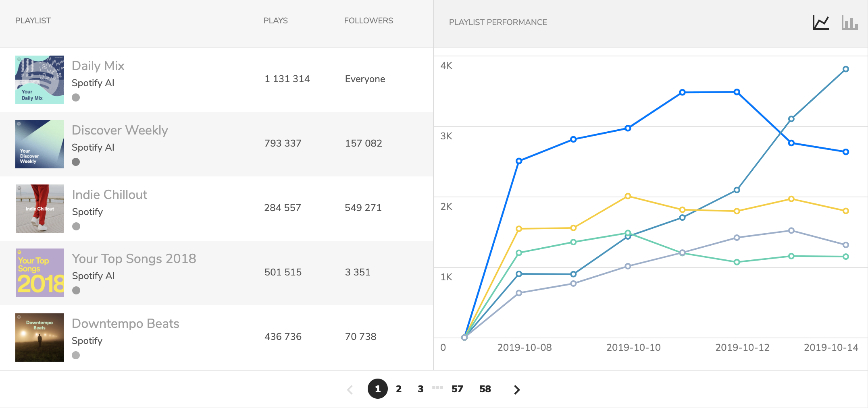Click the 4K y-axis label
The height and width of the screenshot is (408, 868).
click(446, 66)
